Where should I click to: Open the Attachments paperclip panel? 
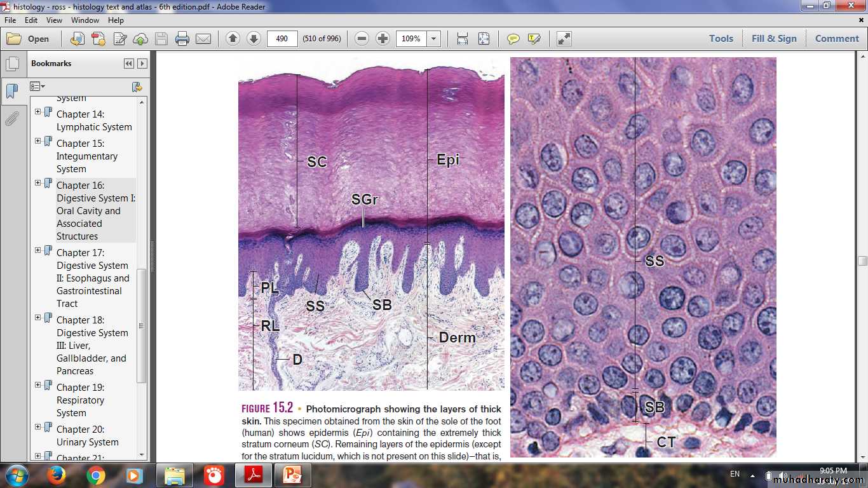(x=11, y=119)
